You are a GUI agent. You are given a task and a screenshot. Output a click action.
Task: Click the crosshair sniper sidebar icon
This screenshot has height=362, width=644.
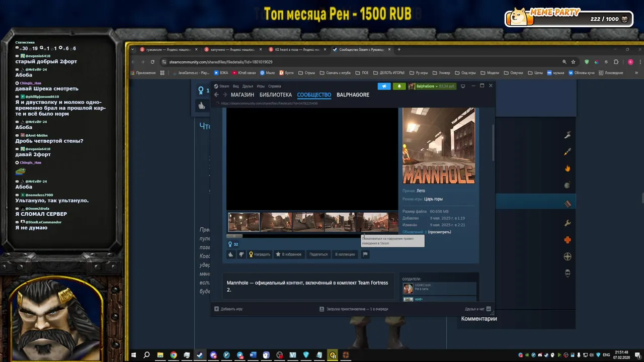[x=568, y=257]
